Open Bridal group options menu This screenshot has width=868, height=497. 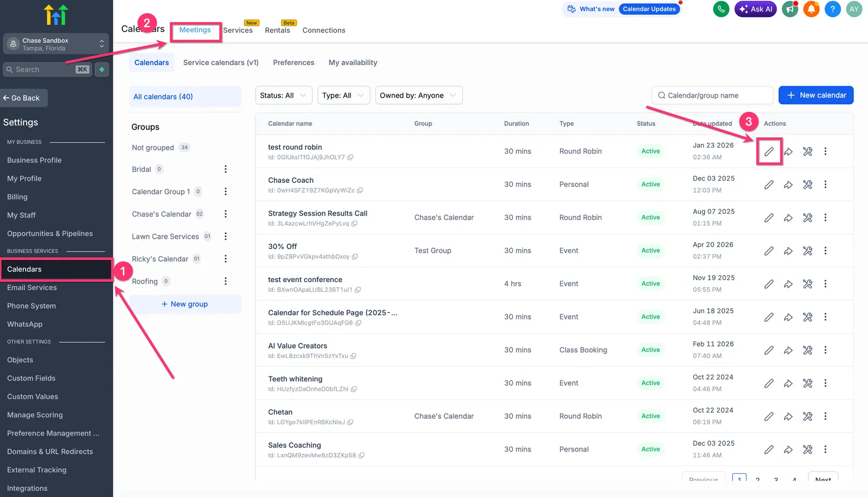[x=226, y=169]
